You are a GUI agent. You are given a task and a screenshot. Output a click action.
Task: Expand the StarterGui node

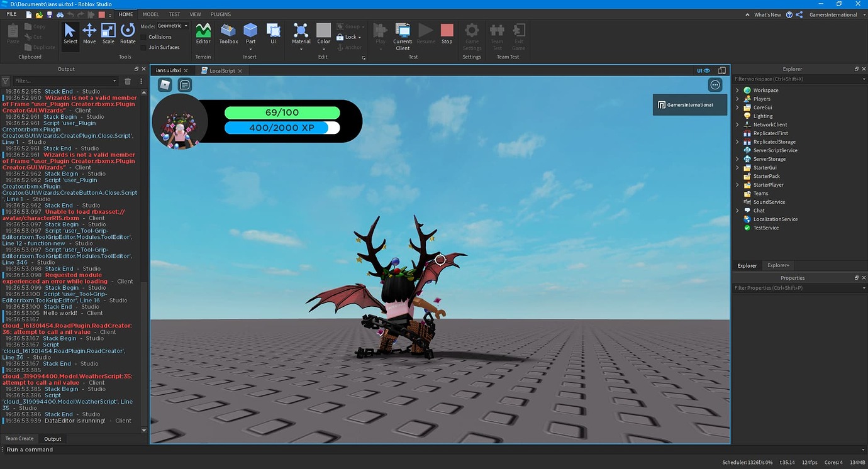pyautogui.click(x=737, y=167)
